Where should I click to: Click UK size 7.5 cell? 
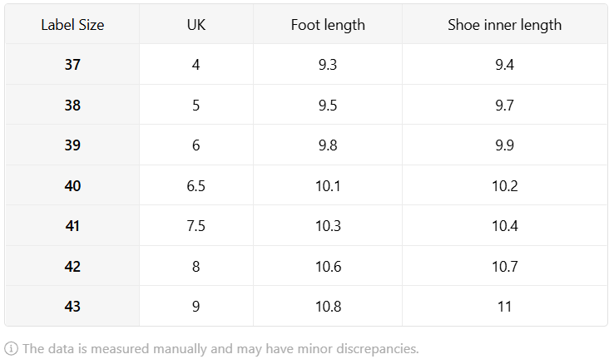click(196, 225)
